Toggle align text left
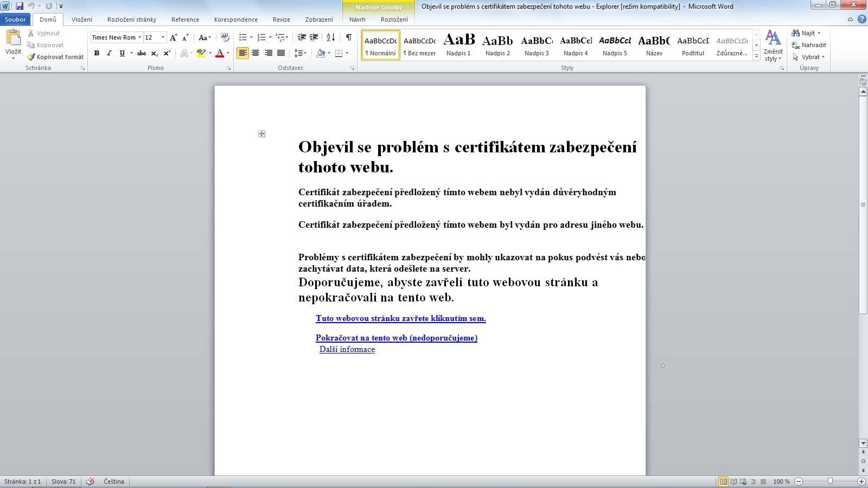Screen dimensions: 868x488 click(x=242, y=53)
